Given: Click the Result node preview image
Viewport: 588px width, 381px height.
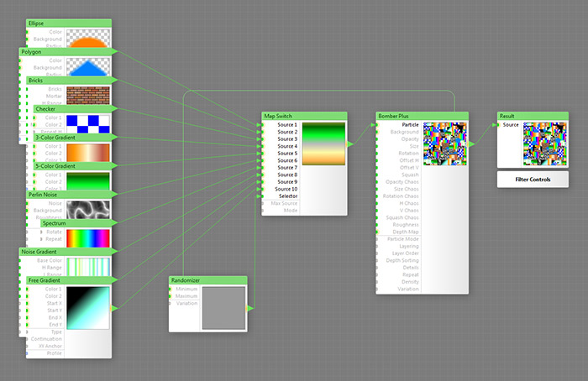Looking at the screenshot, I should coord(545,144).
